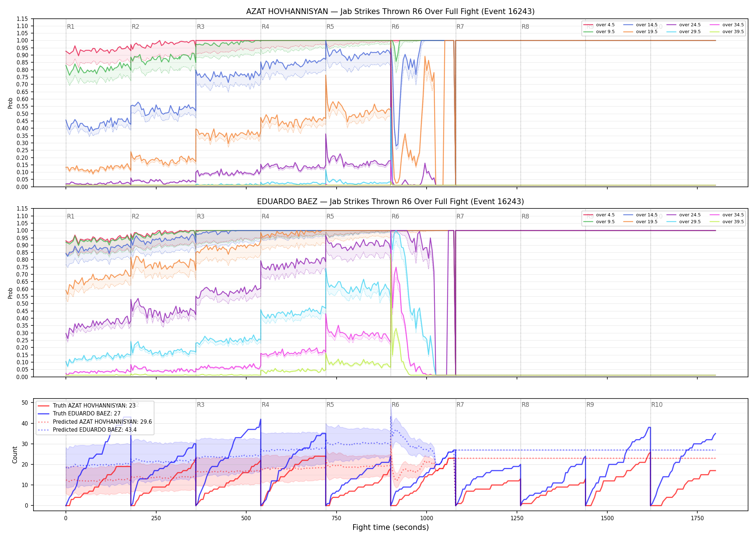Viewport: 756px width, 540px height.
Task: Select 'over 19.5' legend entry in Hovhannisyan chart
Action: (640, 32)
